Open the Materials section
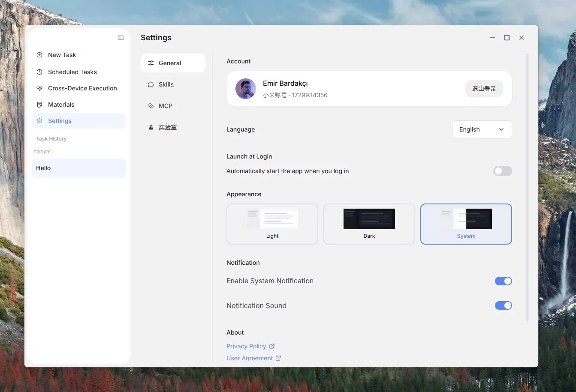This screenshot has height=392, width=576. pyautogui.click(x=61, y=105)
